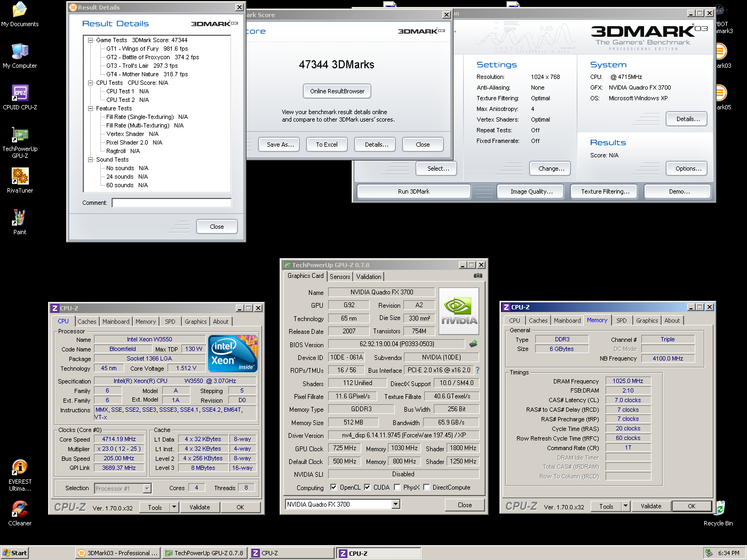747x560 pixels.
Task: Collapse the Sound Tests tree node
Action: coord(91,159)
